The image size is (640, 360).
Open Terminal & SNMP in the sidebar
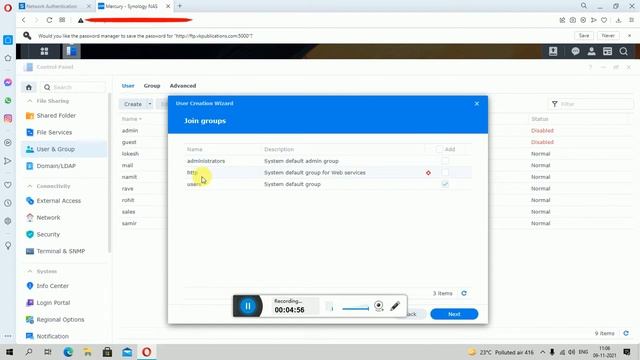[60, 251]
